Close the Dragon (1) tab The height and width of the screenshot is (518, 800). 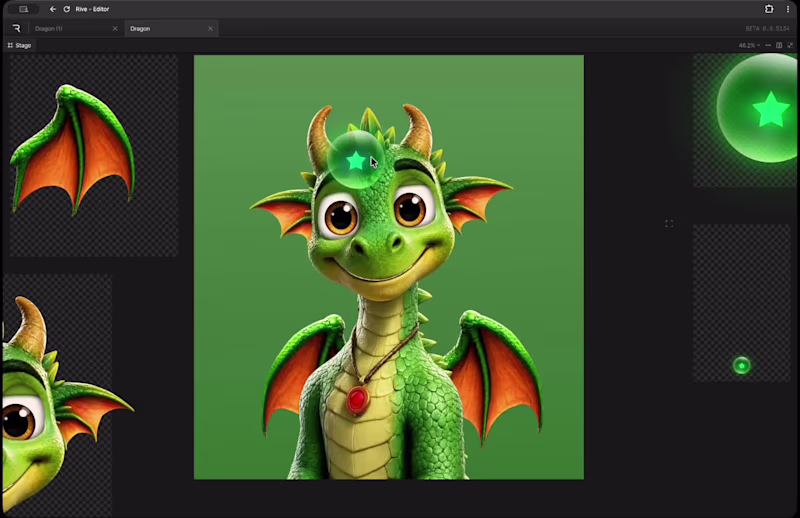115,29
